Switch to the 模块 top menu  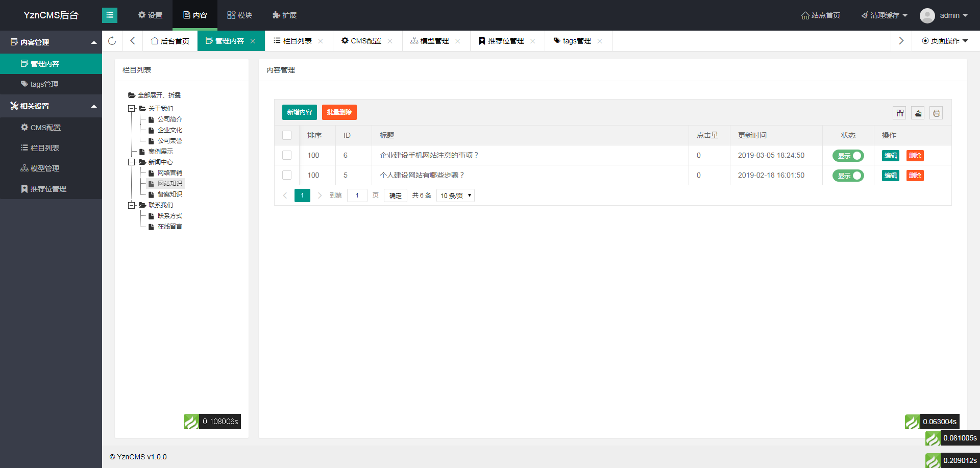click(240, 15)
